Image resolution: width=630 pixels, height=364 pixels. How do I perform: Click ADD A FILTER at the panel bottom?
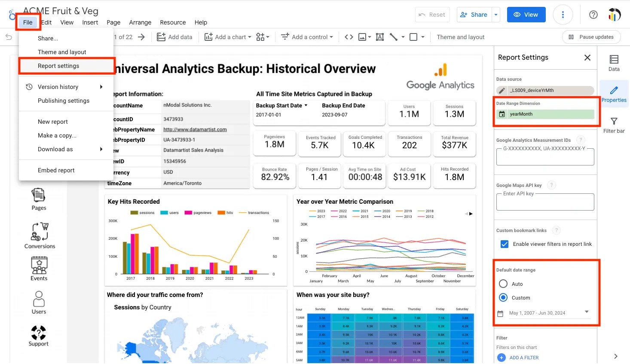(524, 357)
